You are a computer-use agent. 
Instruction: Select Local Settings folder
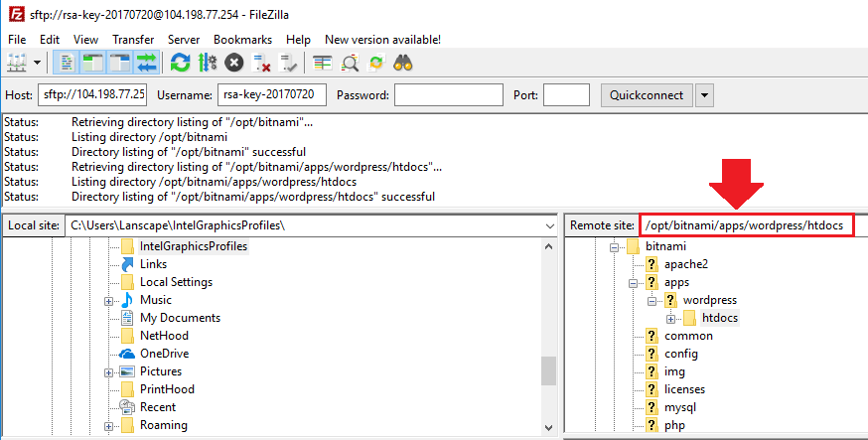176,282
